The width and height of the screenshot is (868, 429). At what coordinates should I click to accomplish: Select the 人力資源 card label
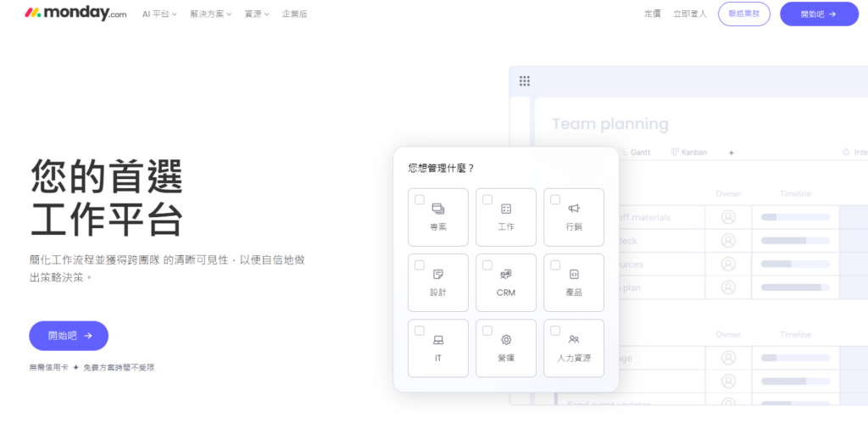click(x=574, y=358)
